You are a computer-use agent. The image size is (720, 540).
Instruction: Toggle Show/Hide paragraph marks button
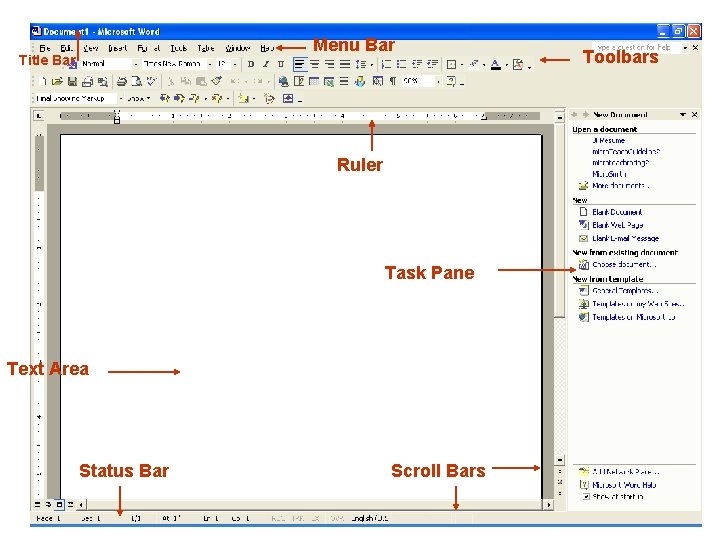393,81
